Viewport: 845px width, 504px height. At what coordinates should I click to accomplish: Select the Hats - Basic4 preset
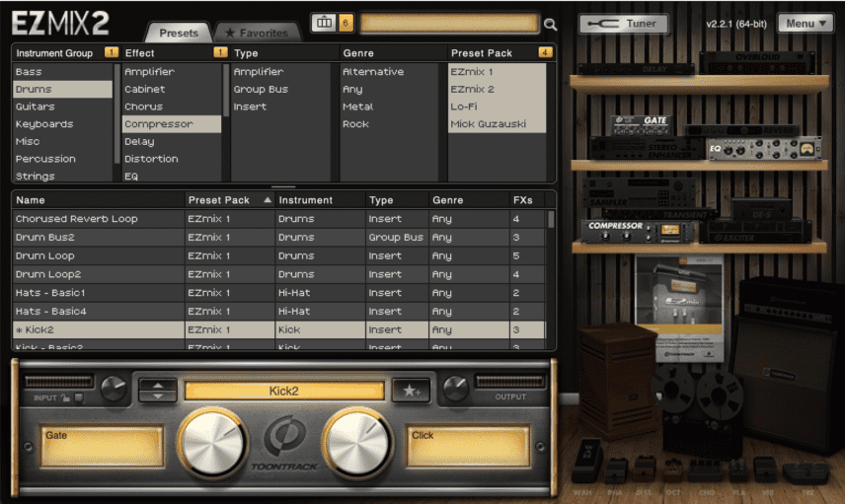click(278, 312)
